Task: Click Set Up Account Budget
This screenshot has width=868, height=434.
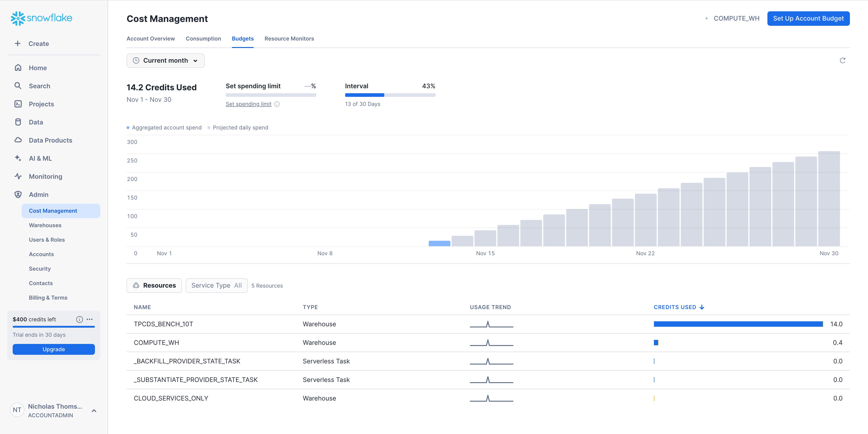Action: point(808,18)
